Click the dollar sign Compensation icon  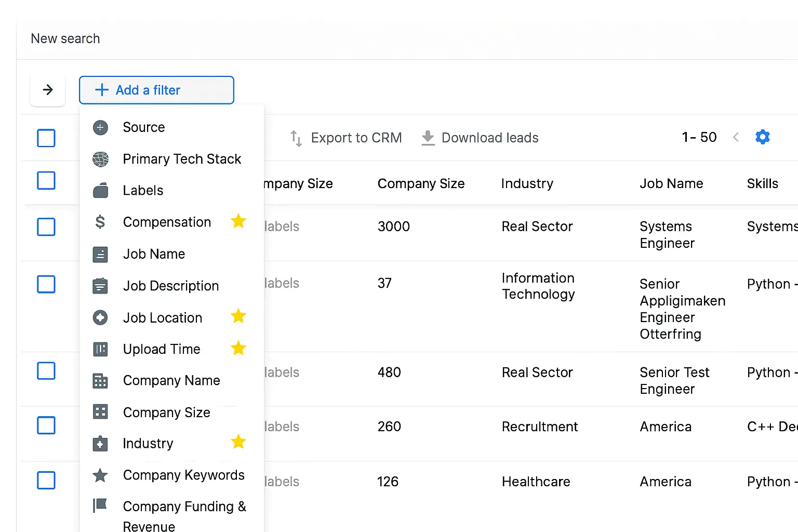100,222
